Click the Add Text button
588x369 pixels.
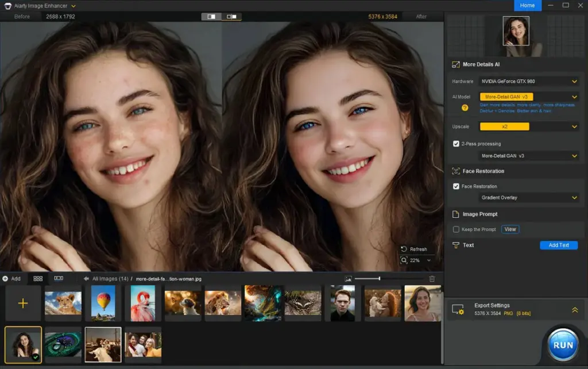tap(559, 245)
